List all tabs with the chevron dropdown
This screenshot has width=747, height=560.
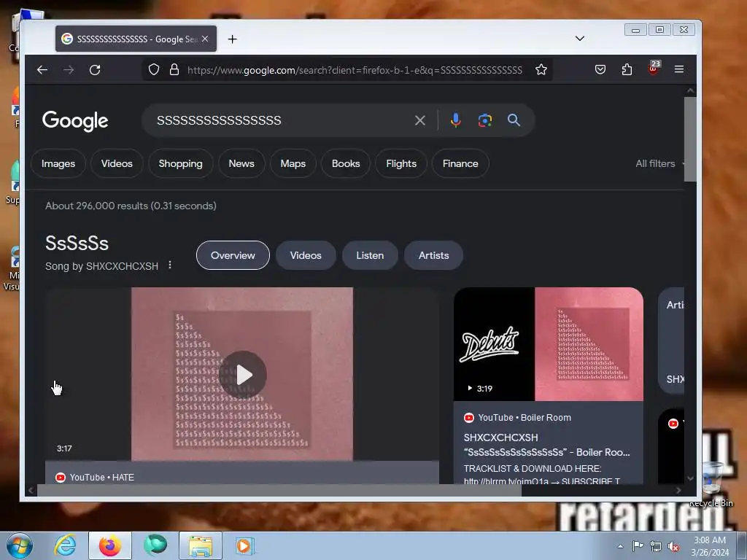pyautogui.click(x=580, y=39)
